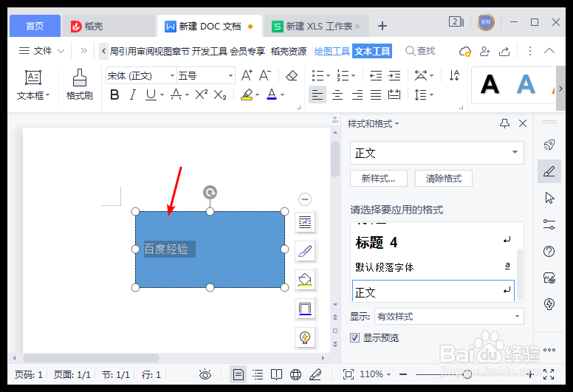This screenshot has width=573, height=392.
Task: Click the zoom slider handle
Action: pyautogui.click(x=467, y=374)
